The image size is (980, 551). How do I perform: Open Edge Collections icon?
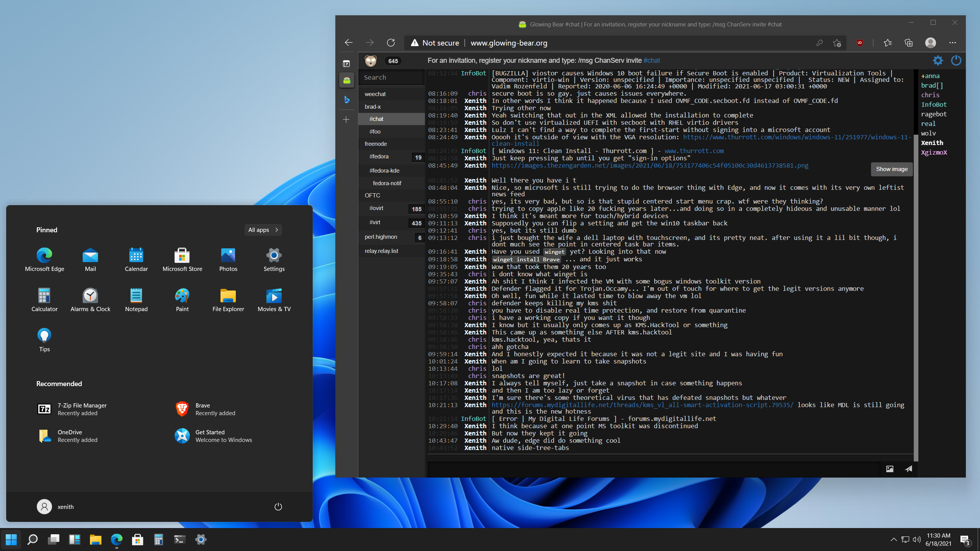(909, 43)
